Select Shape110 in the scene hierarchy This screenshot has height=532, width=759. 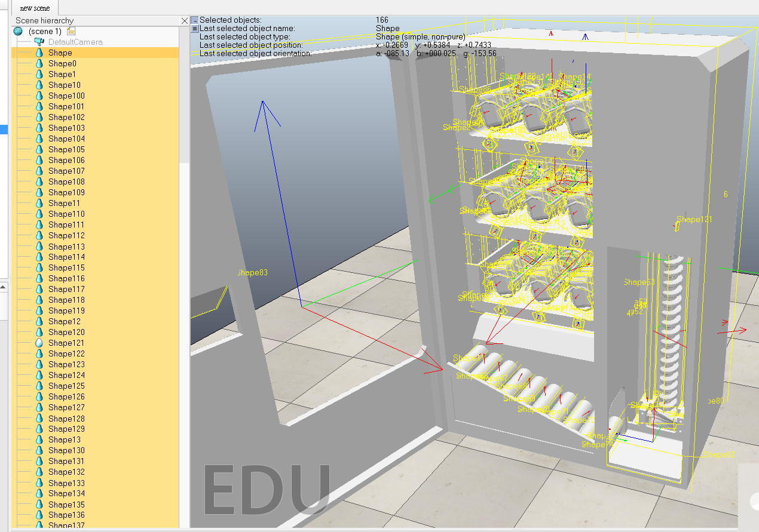tap(66, 214)
